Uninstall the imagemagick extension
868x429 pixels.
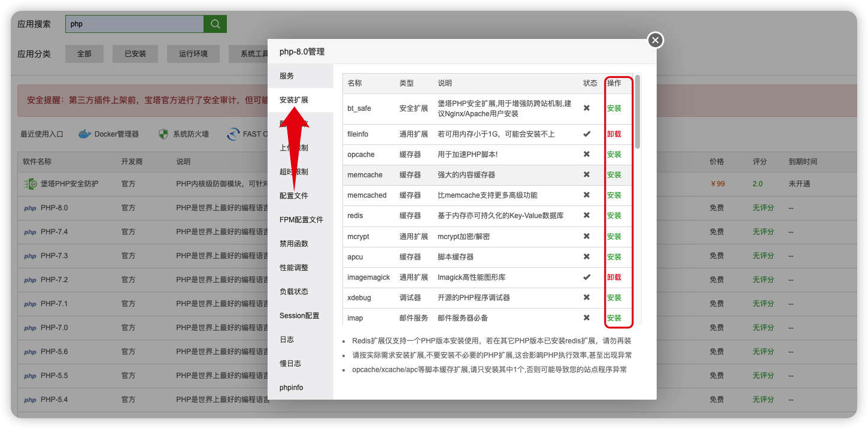coord(614,277)
